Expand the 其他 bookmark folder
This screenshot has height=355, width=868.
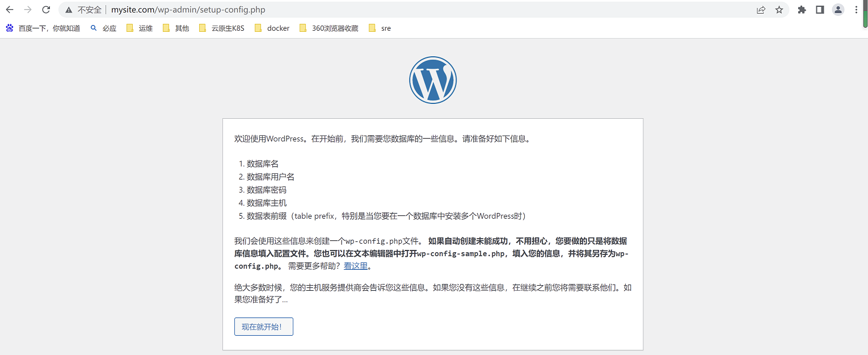[176, 28]
